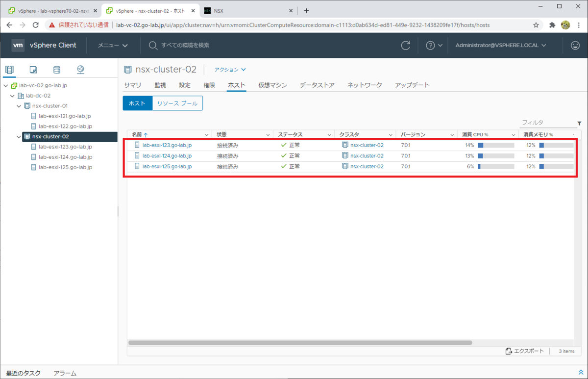588x379 pixels.
Task: Collapse the lab-vc-02.go-lab.jp tree node
Action: (x=6, y=85)
